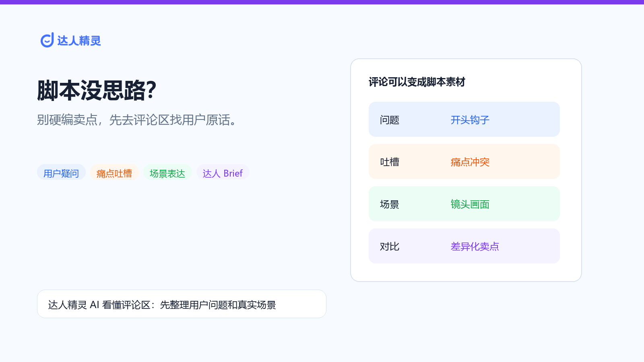Click the subtitle 别硬编卖点，先去评论区找用户原话
The image size is (644, 362).
click(137, 120)
